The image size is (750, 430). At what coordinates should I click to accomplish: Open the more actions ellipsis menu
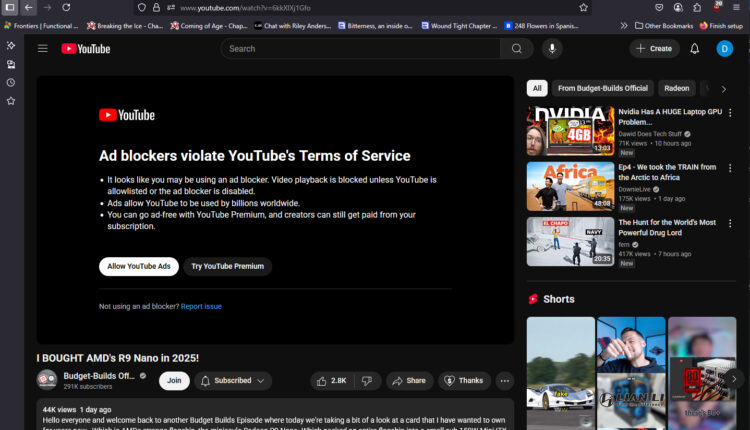504,381
